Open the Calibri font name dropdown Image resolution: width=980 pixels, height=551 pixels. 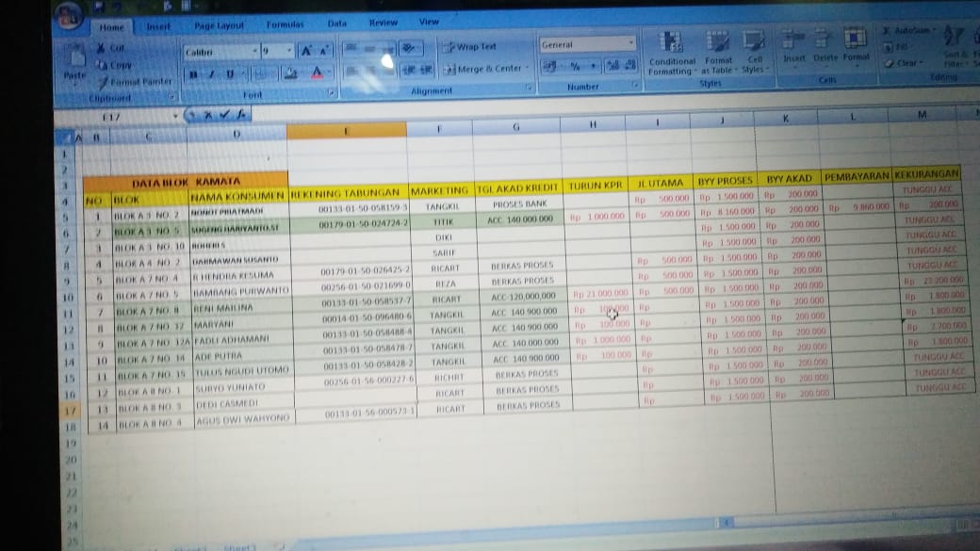click(255, 51)
